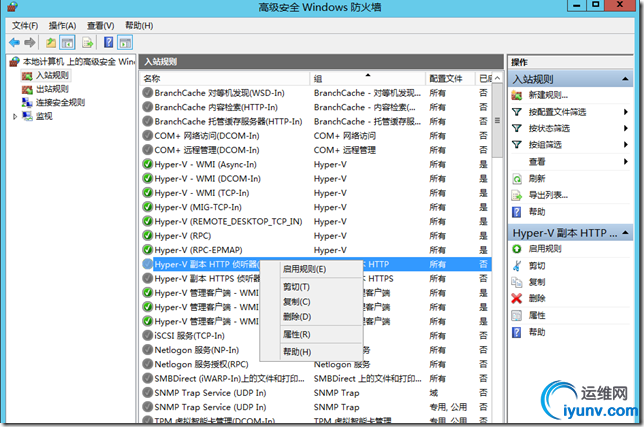Click the red X 删除 action icon
The image size is (644, 427).
pyautogui.click(x=517, y=298)
